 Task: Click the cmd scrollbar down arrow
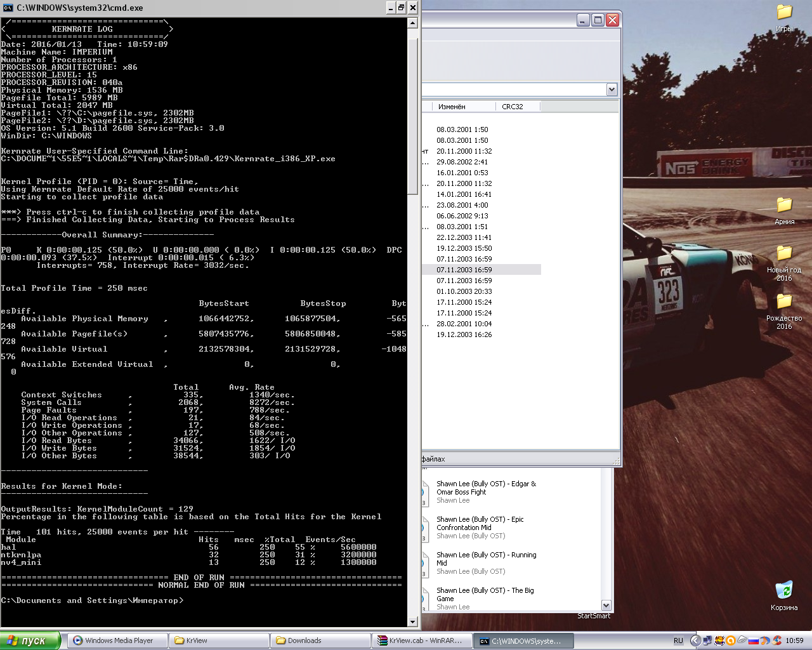(x=412, y=622)
